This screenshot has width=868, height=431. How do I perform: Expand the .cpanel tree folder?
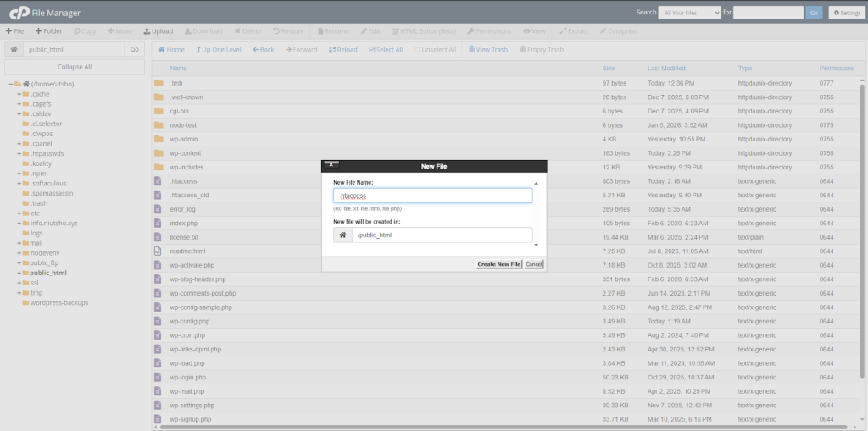(19, 144)
